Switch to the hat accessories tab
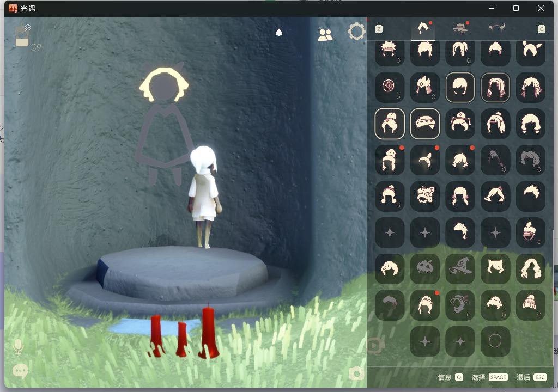558x392 pixels. [x=460, y=28]
